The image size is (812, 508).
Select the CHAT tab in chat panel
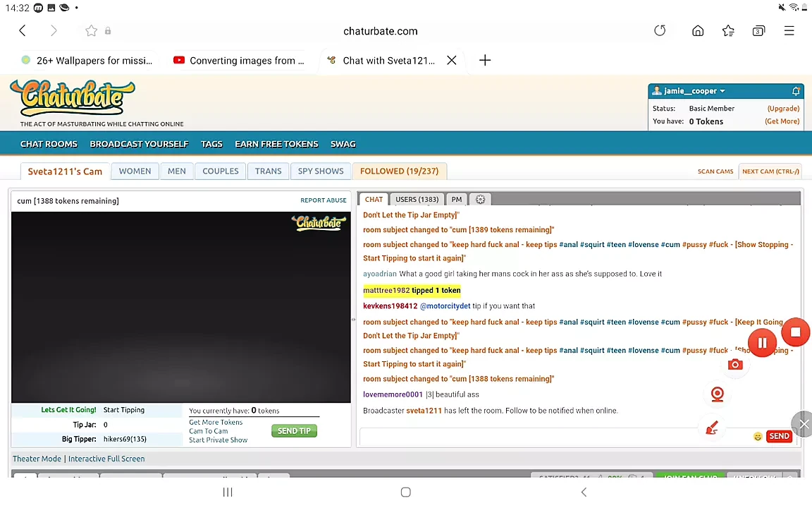coord(374,200)
